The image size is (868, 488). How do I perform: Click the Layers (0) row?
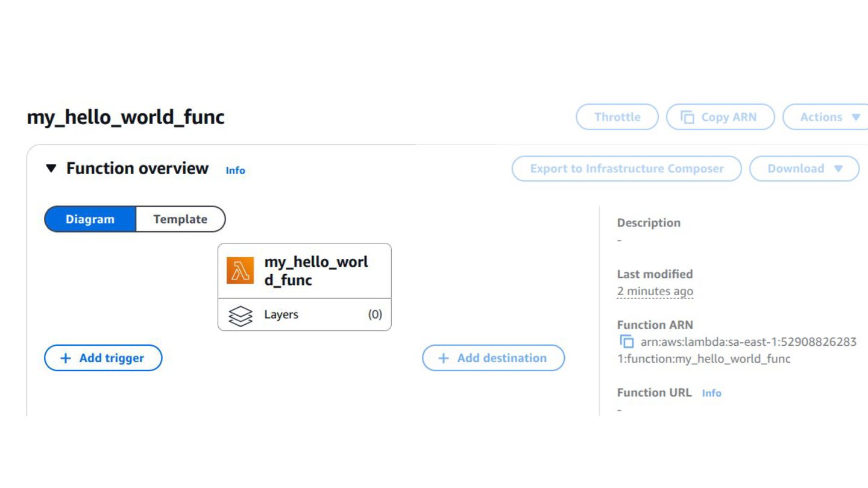tap(304, 314)
